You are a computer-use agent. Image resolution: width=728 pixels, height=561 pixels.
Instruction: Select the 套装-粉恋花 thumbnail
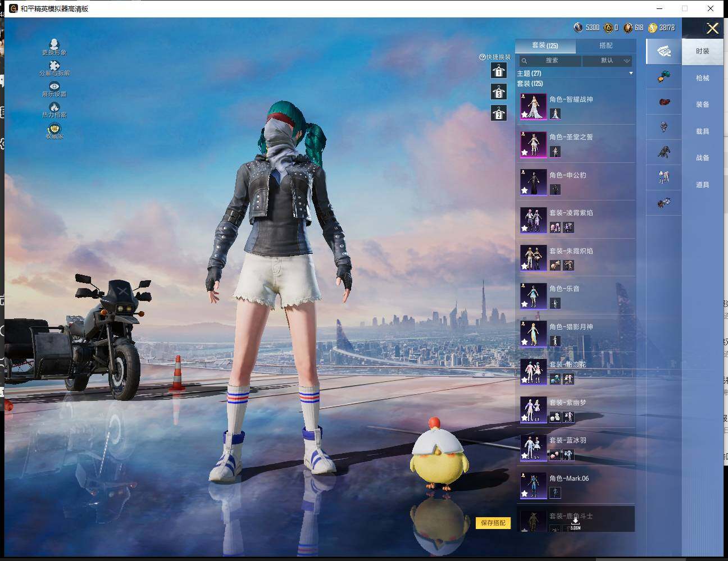coord(533,372)
